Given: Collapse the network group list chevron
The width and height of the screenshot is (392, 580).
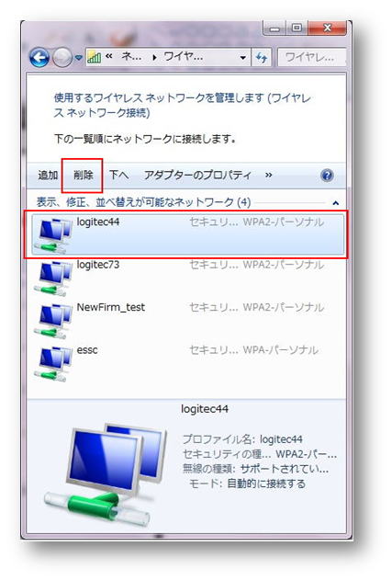Looking at the screenshot, I should (335, 203).
